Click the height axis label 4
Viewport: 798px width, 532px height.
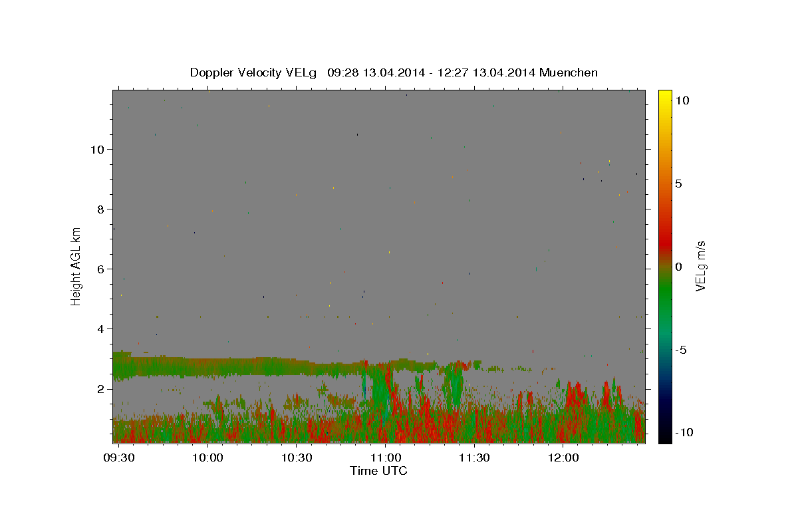tap(102, 329)
